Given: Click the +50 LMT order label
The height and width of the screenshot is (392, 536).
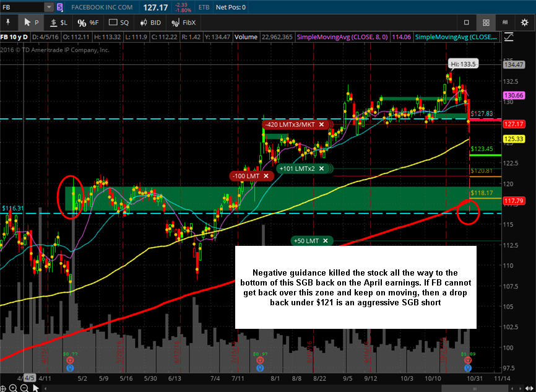Looking at the screenshot, I should coord(306,241).
